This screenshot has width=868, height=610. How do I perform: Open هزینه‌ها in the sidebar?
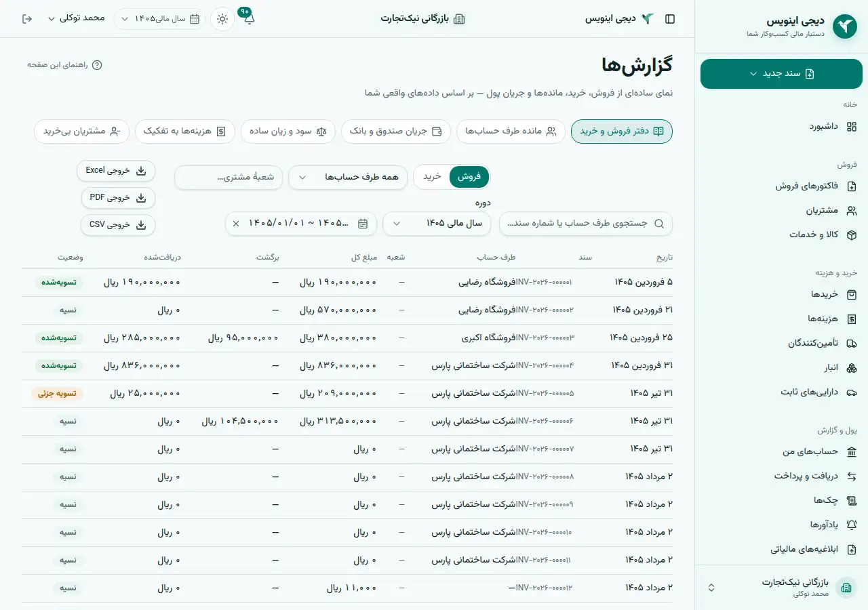(781, 319)
